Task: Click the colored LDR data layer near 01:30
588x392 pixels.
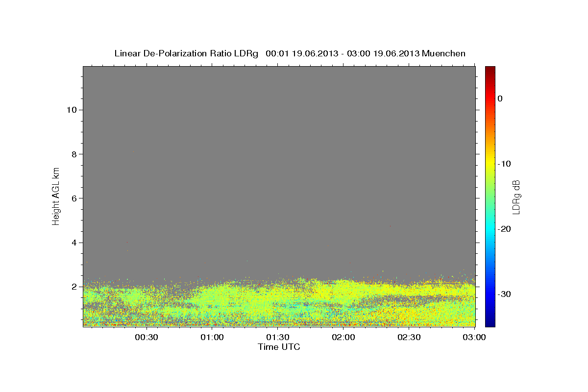Action: (x=278, y=304)
